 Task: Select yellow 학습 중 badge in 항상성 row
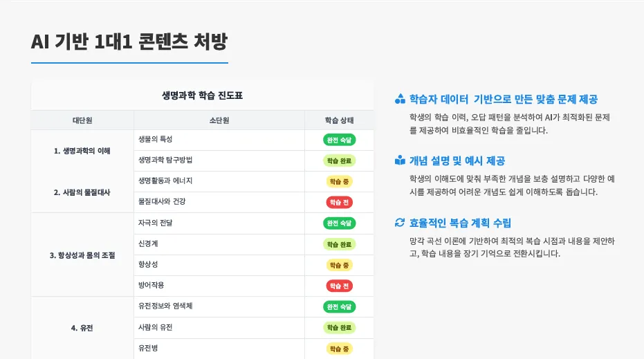click(x=339, y=266)
